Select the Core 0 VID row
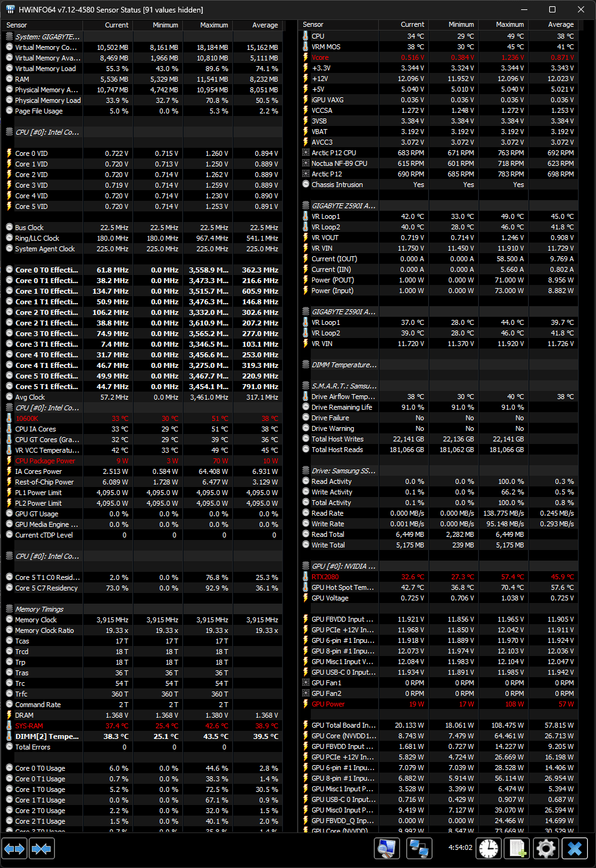Image resolution: width=596 pixels, height=868 pixels. [142, 153]
